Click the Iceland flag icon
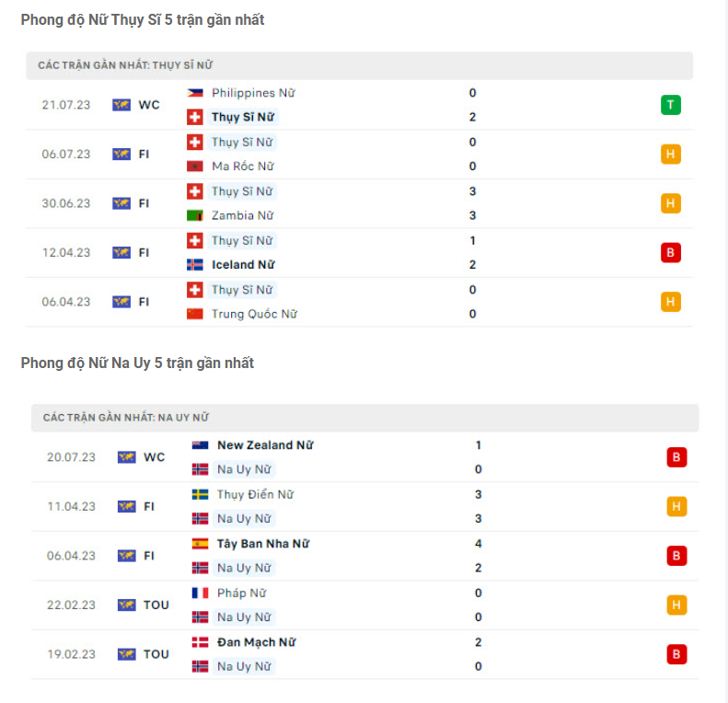728x703 pixels. (194, 265)
